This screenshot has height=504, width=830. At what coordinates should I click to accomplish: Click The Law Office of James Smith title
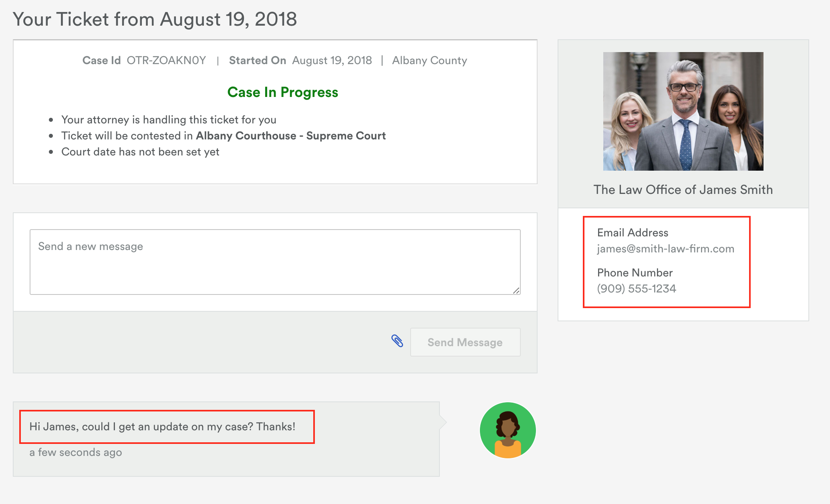point(683,190)
